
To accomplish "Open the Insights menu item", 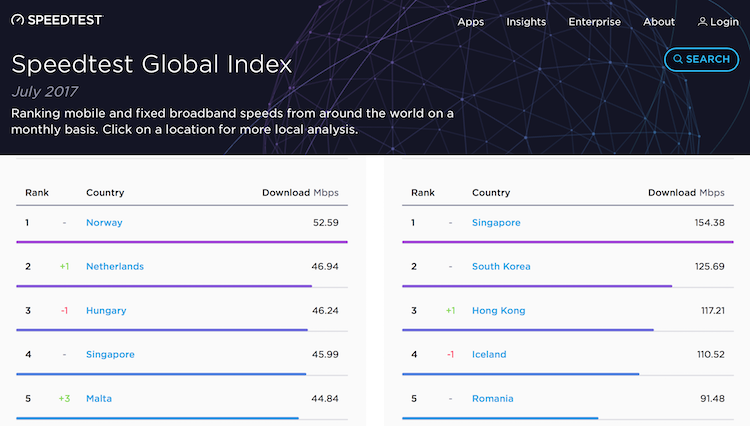I will pyautogui.click(x=526, y=22).
